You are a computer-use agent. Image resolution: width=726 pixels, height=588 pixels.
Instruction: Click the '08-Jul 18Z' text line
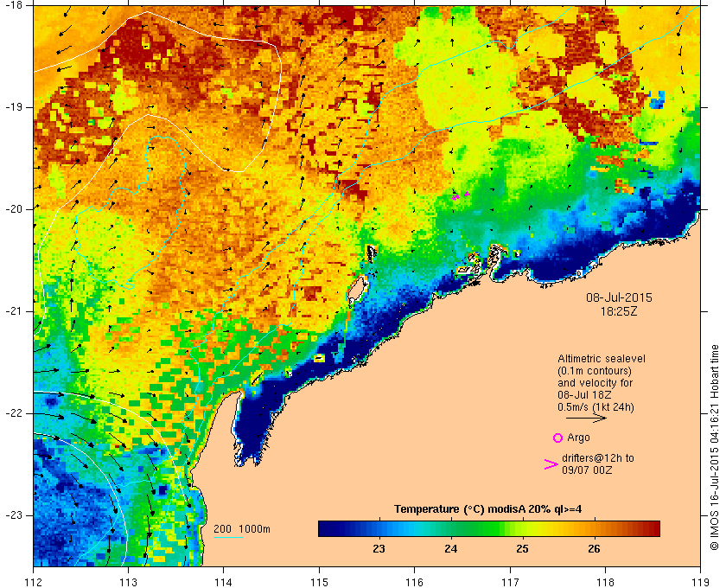point(584,395)
